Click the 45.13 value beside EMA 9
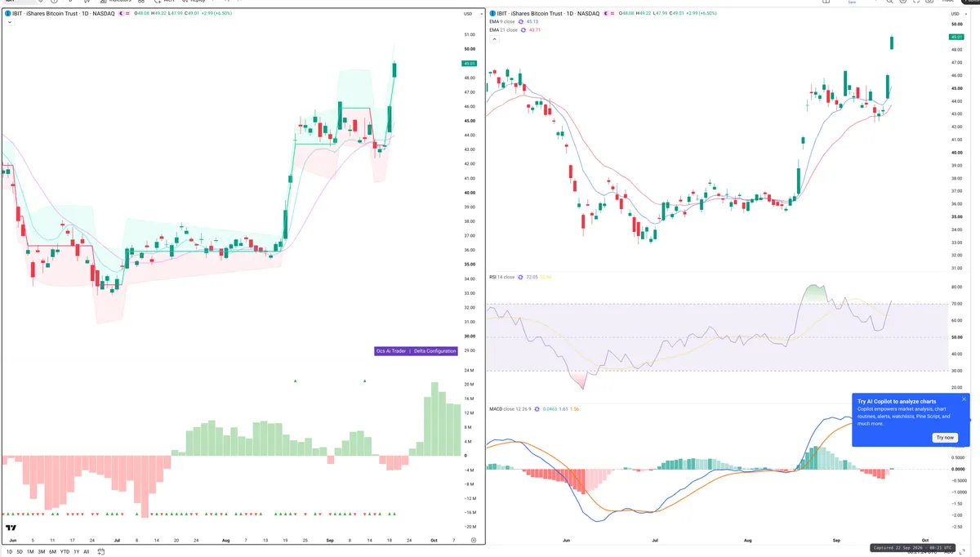Image resolution: width=980 pixels, height=557 pixels. (x=532, y=21)
